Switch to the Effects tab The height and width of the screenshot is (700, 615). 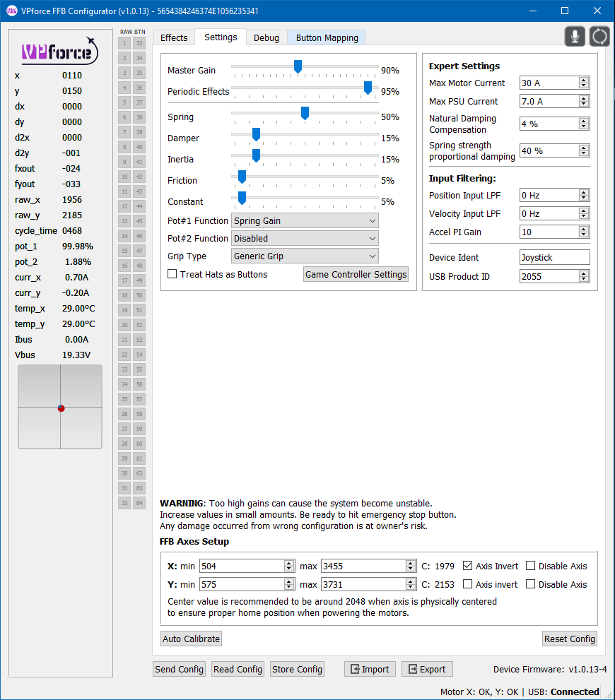[x=174, y=38]
